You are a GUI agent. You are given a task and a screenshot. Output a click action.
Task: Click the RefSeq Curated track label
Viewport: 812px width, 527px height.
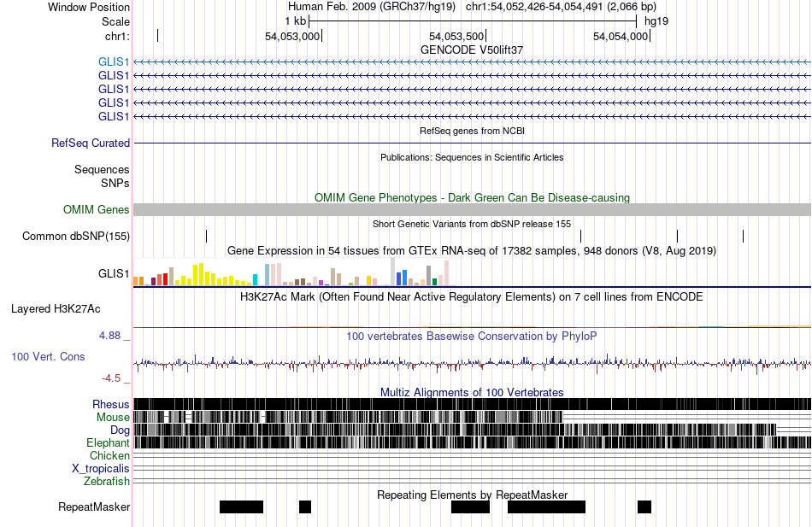point(90,143)
